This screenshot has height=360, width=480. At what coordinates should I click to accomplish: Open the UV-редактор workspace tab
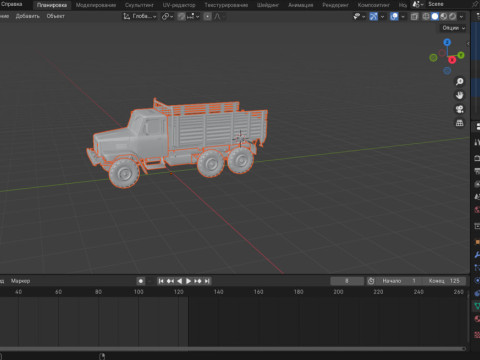point(179,5)
